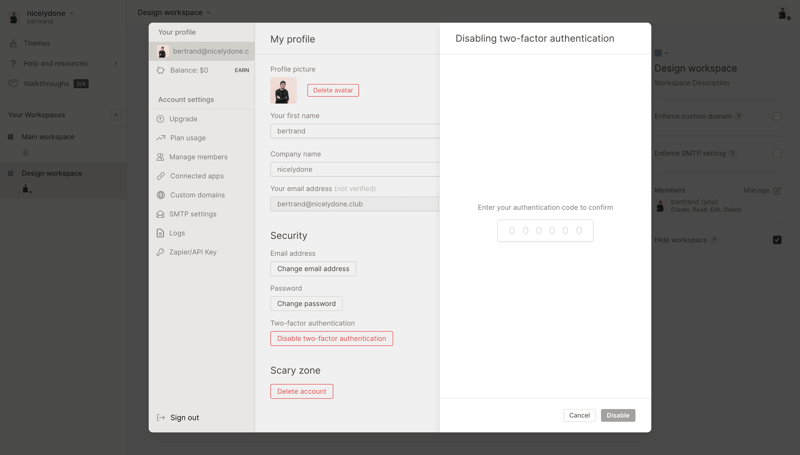The width and height of the screenshot is (800, 455).
Task: Click the Workspace Description text
Action: (692, 83)
